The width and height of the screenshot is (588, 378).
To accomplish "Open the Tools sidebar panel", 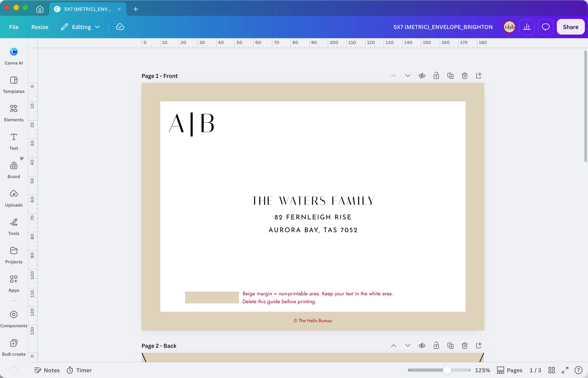I will pos(14,227).
